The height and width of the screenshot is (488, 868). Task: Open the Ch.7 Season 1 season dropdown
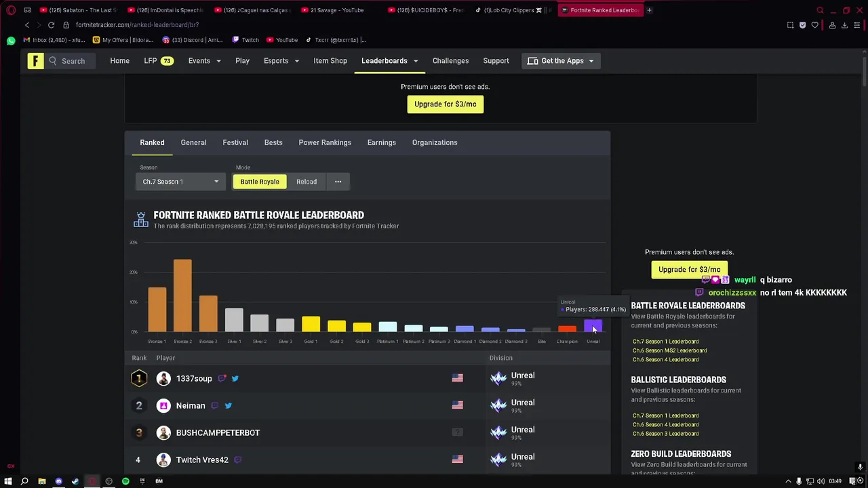(180, 182)
